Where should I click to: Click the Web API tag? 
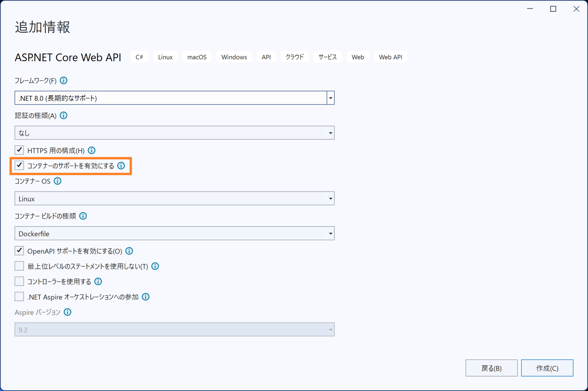(x=391, y=57)
